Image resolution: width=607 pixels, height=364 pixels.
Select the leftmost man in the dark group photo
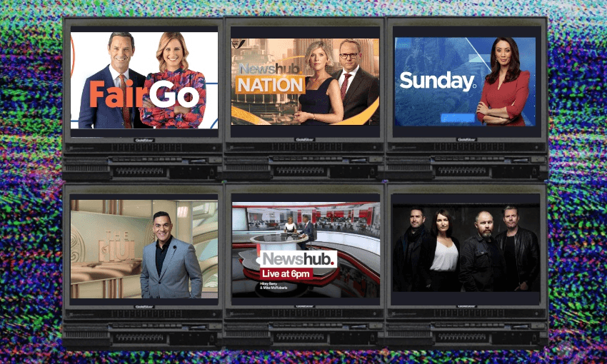click(412, 250)
